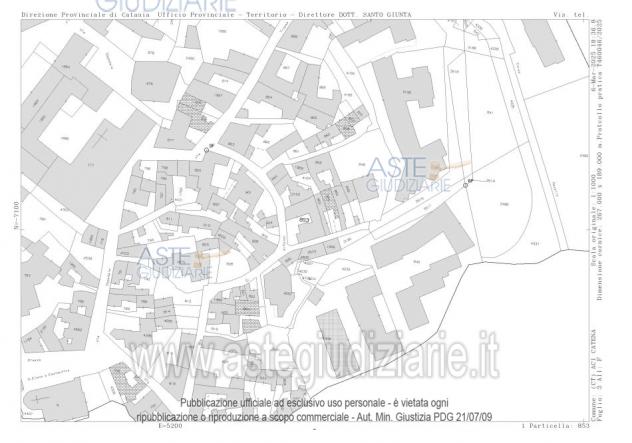Click the "Aut. Min. Giustizia PDG 21/07/09" text
Image resolution: width=632 pixels, height=443 pixels.
coord(424,417)
